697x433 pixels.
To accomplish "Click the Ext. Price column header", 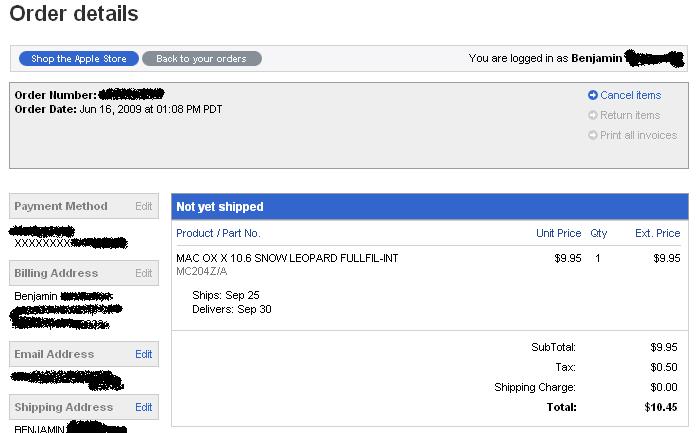I will point(657,233).
